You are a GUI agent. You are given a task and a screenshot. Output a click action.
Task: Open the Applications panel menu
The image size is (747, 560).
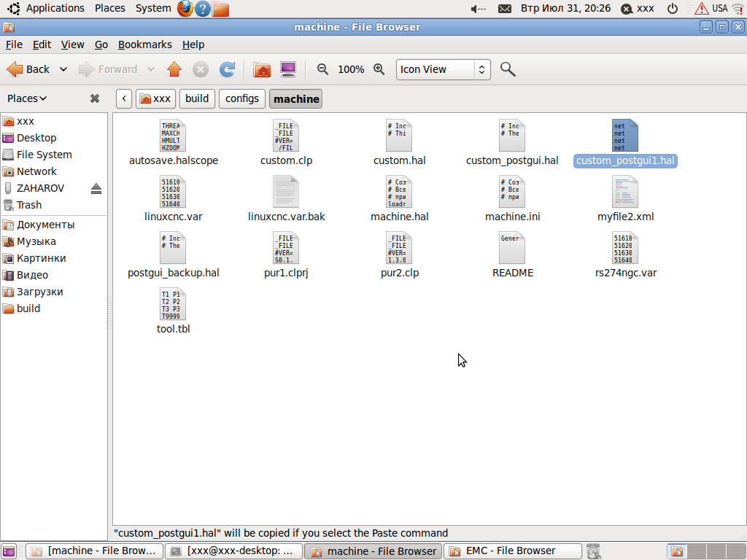pyautogui.click(x=47, y=8)
